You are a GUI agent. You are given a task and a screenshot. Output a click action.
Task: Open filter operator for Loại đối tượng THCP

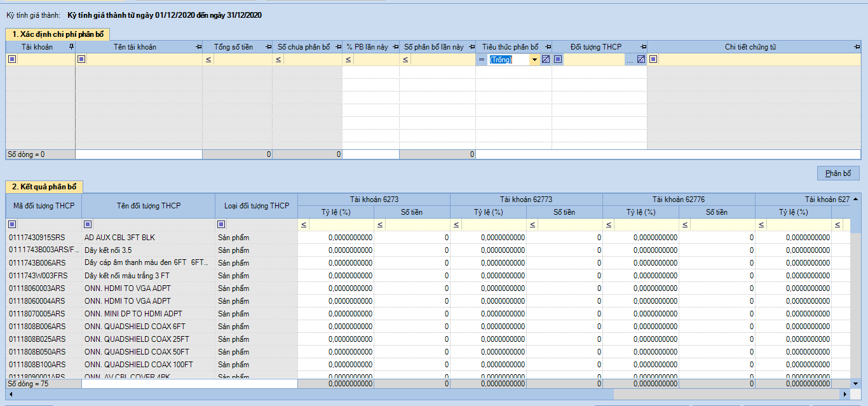pos(221,224)
